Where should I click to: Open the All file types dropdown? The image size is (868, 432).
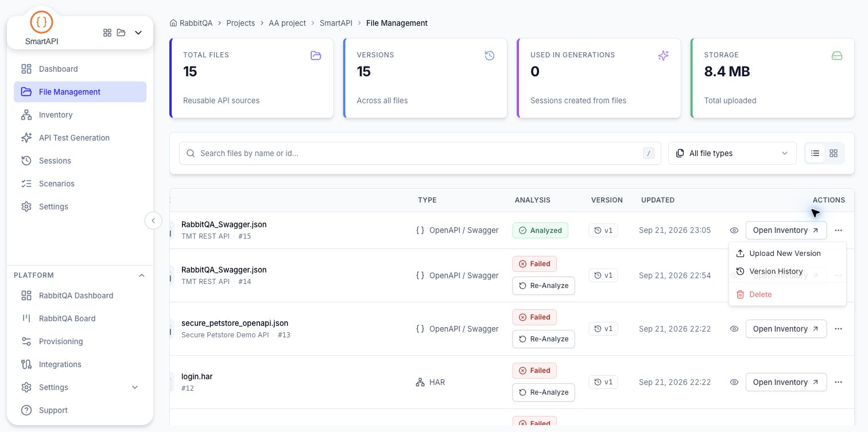click(x=733, y=153)
